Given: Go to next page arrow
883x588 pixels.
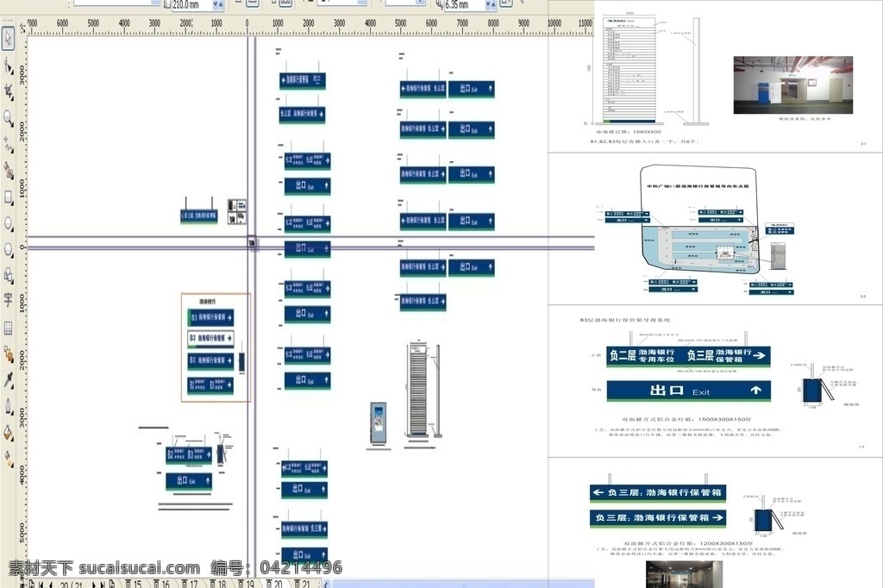Looking at the screenshot, I should tap(93, 584).
